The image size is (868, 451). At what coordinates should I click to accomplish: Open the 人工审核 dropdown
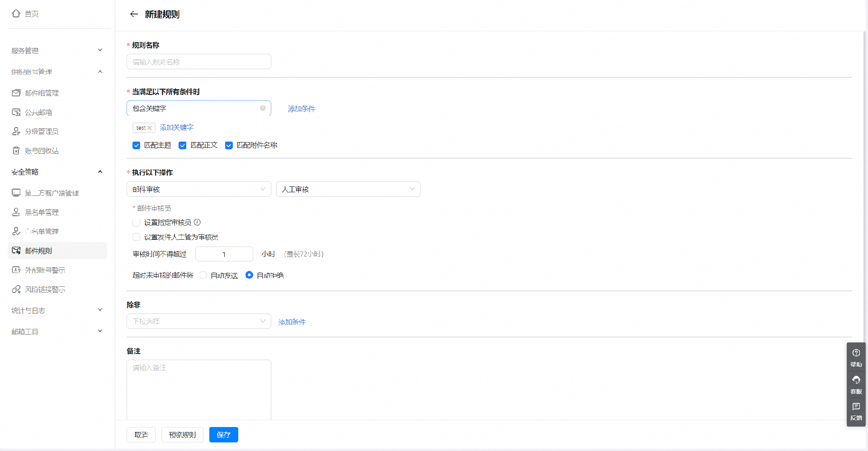pos(348,189)
